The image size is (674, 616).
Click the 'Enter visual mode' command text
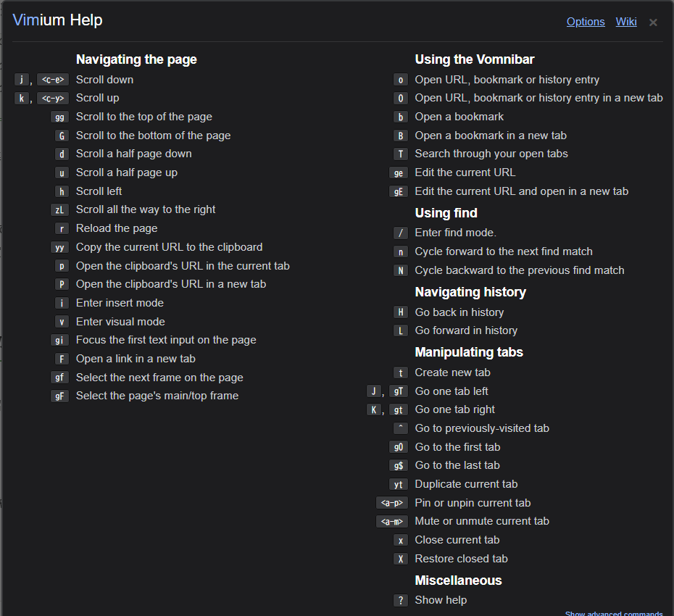(120, 322)
